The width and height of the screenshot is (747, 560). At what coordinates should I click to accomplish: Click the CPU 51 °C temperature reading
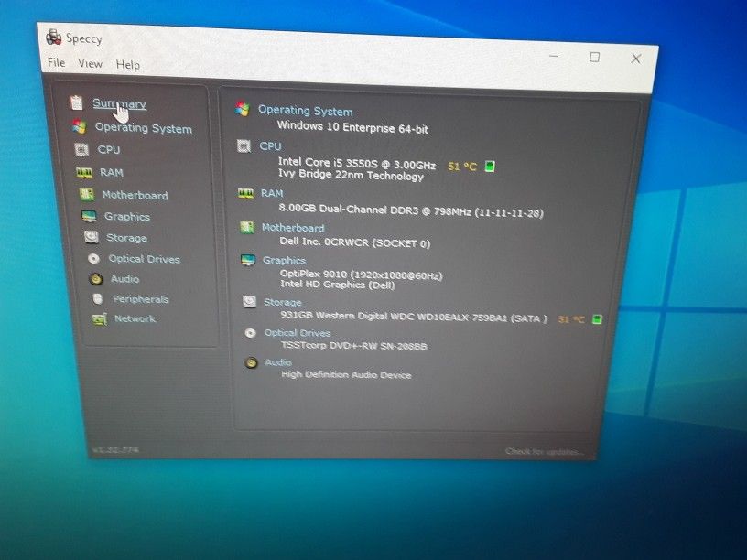point(462,167)
